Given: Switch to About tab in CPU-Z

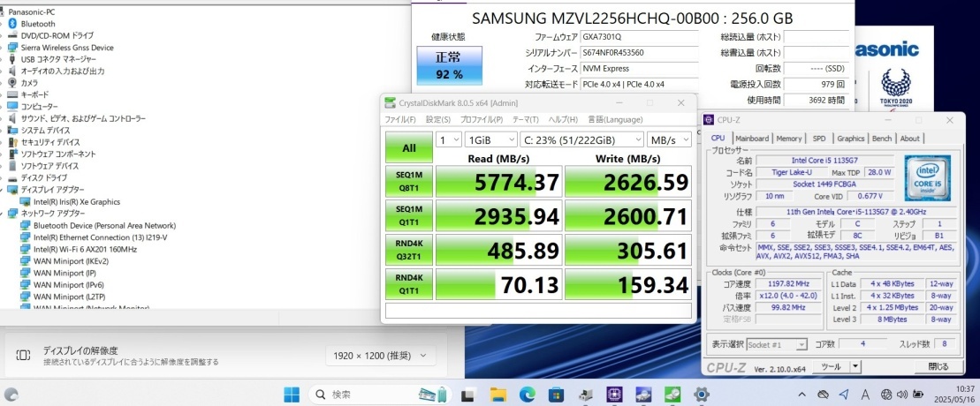Looking at the screenshot, I should click(909, 139).
